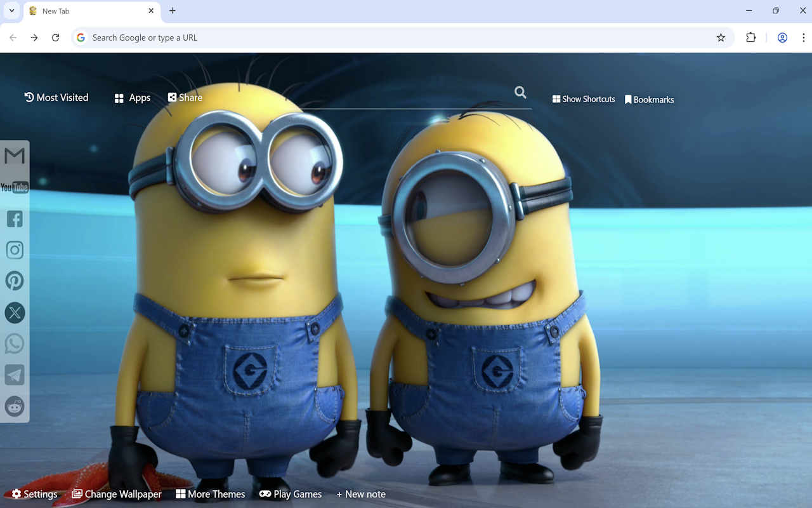
Task: Toggle the bookmark star in the address bar
Action: tap(721, 37)
